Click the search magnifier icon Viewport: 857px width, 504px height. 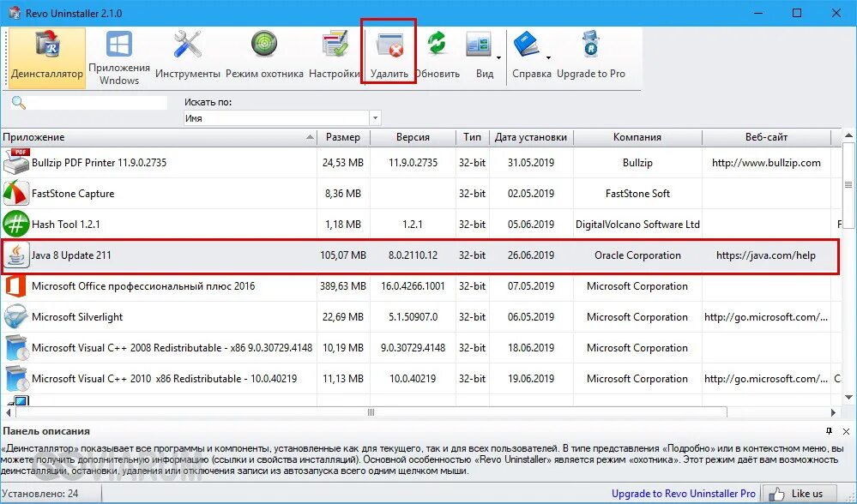[x=19, y=103]
